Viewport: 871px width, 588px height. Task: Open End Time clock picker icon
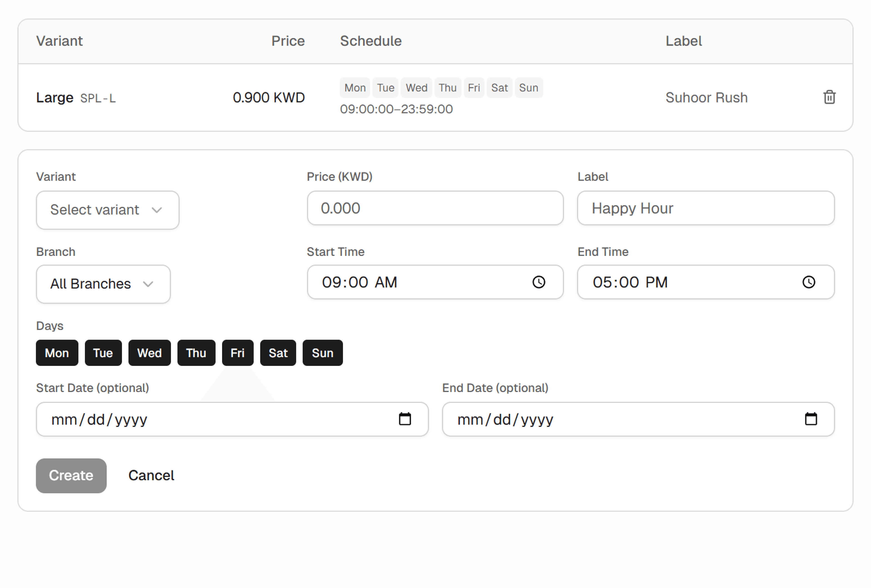(x=808, y=282)
